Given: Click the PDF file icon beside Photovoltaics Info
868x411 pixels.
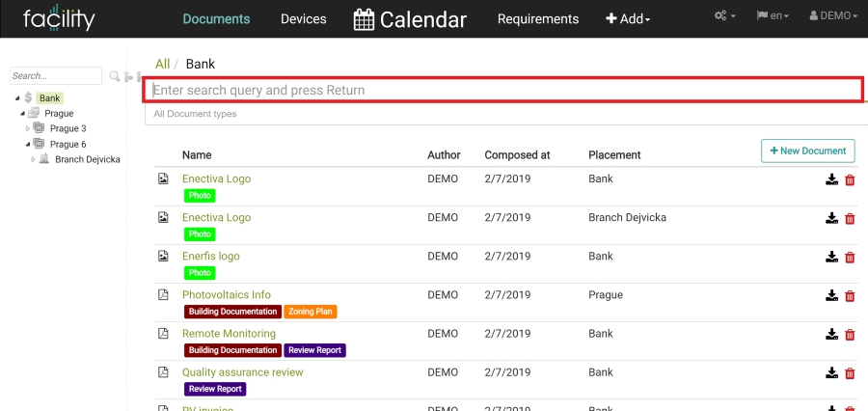Looking at the screenshot, I should click(x=163, y=294).
